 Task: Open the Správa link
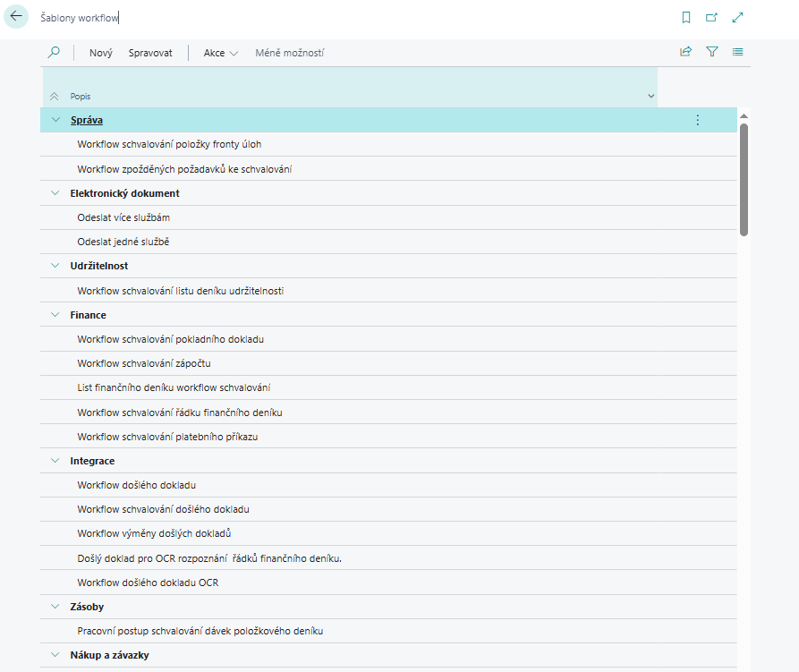click(87, 120)
